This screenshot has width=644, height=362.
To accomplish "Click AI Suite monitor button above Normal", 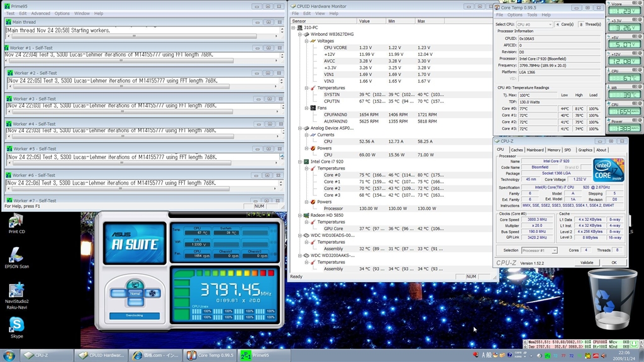I will coord(135,283).
